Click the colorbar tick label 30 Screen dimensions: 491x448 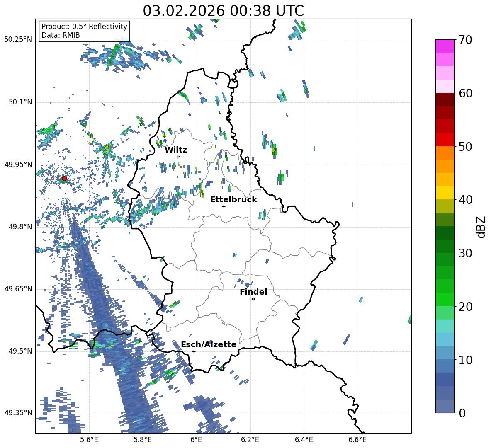pyautogui.click(x=465, y=253)
